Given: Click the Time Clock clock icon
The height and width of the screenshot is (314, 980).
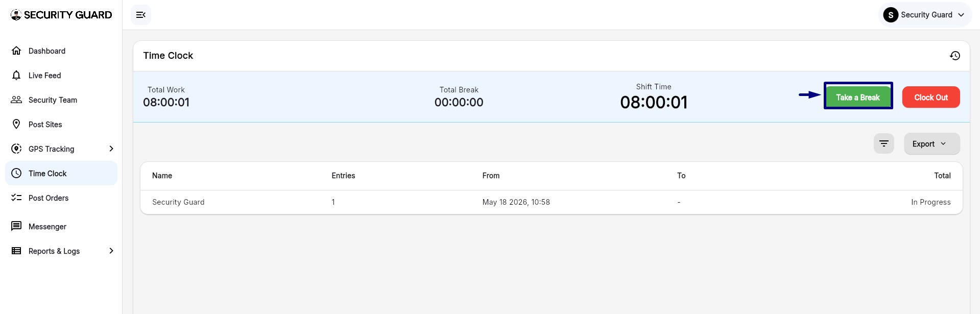Looking at the screenshot, I should pyautogui.click(x=16, y=173).
